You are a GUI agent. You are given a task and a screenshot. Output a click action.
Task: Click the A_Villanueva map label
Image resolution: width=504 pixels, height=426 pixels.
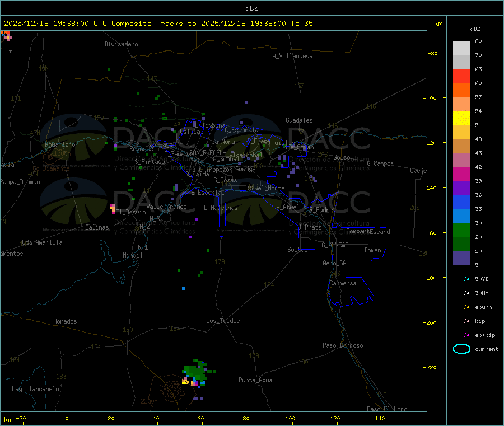coord(292,56)
